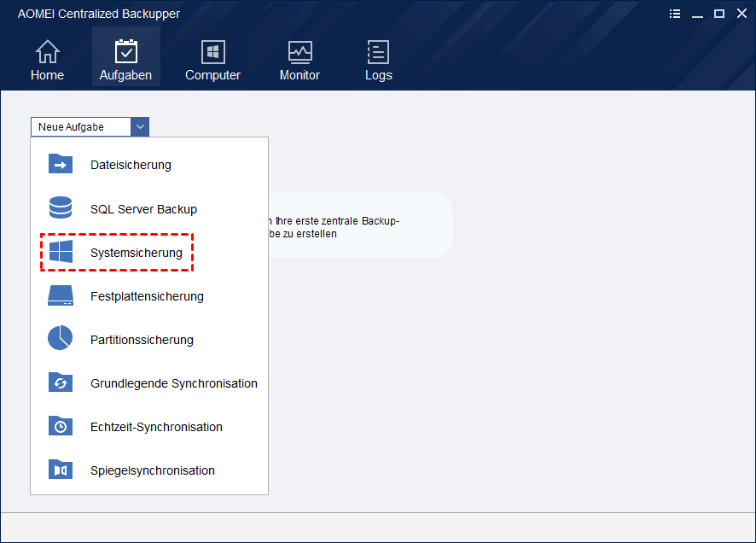Screen dimensions: 756x543
Task: Click the Grundlegende Synchronisation sync-folder icon
Action: click(61, 382)
